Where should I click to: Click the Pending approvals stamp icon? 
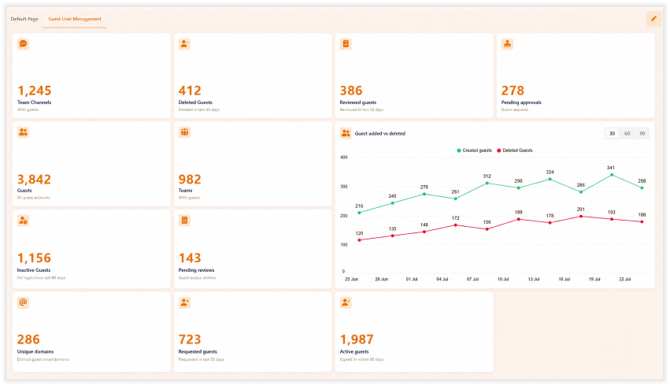tap(507, 44)
